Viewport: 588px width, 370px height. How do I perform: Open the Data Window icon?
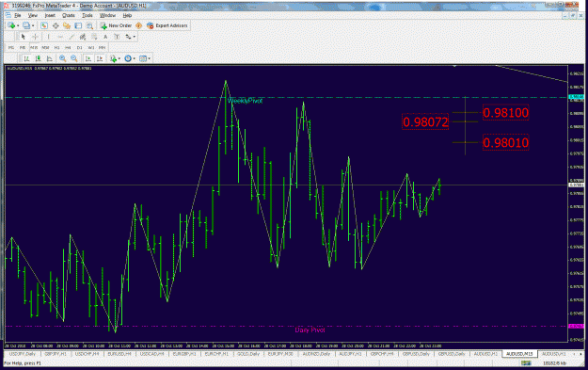point(56,25)
